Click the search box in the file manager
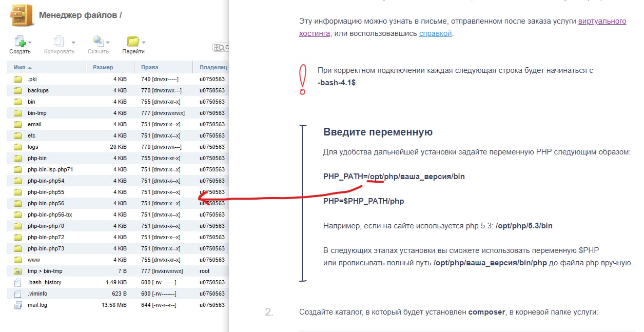Viewport: 644px width, 332px height. tap(221, 47)
